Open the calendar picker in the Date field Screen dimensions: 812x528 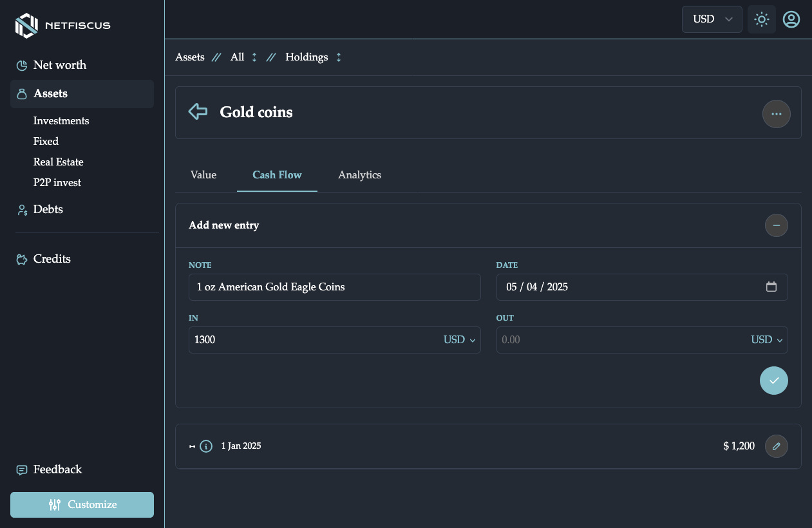771,287
